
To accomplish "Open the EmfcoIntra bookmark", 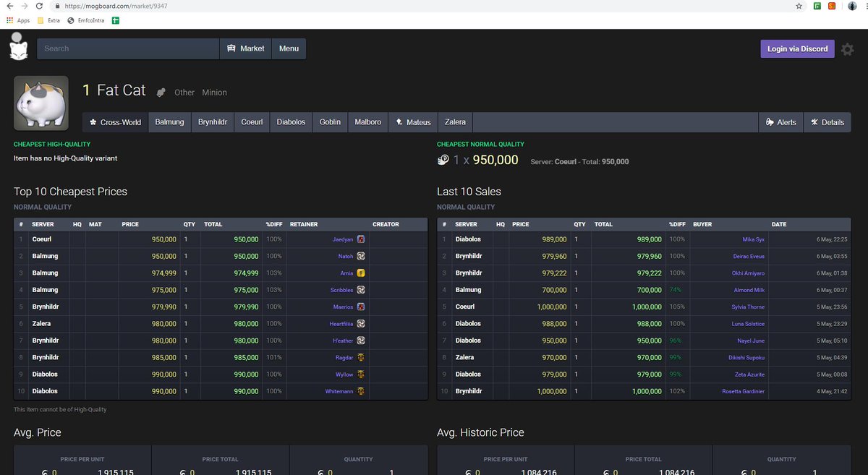I will (x=86, y=20).
